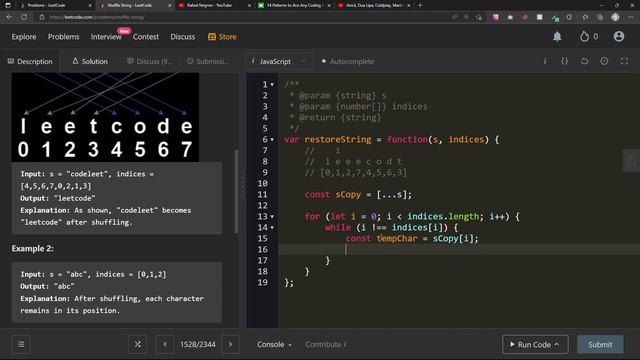Image resolution: width=640 pixels, height=360 pixels.
Task: Open the streak fire counter
Action: pos(589,37)
